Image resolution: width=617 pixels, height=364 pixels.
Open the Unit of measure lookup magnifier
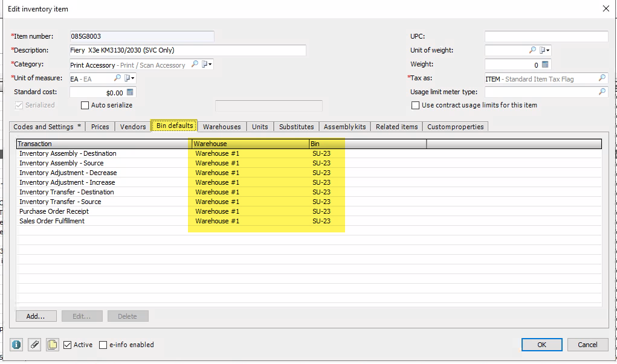pyautogui.click(x=117, y=78)
